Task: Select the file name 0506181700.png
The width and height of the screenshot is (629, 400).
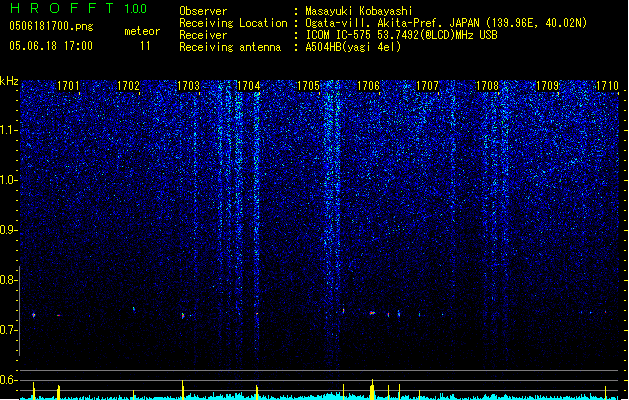Action: click(51, 27)
